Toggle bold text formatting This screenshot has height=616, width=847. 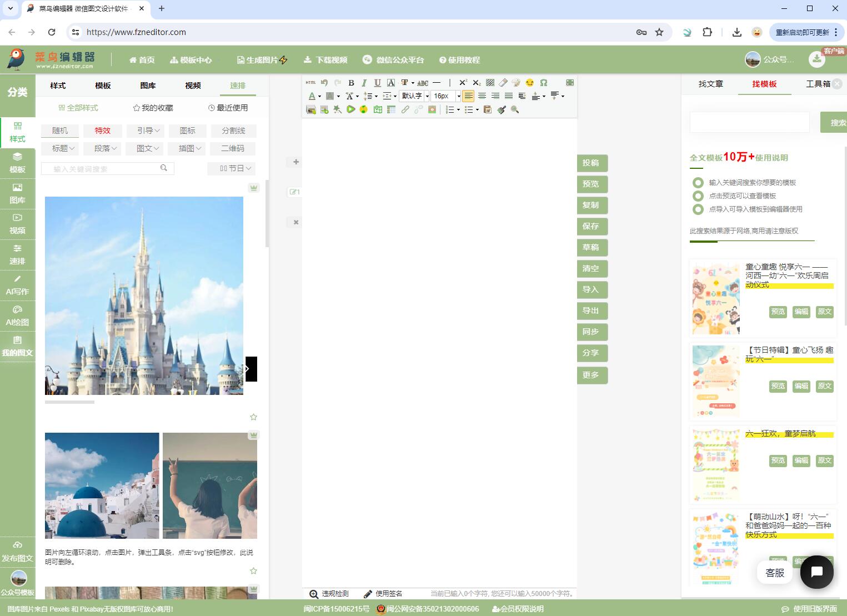(x=351, y=83)
